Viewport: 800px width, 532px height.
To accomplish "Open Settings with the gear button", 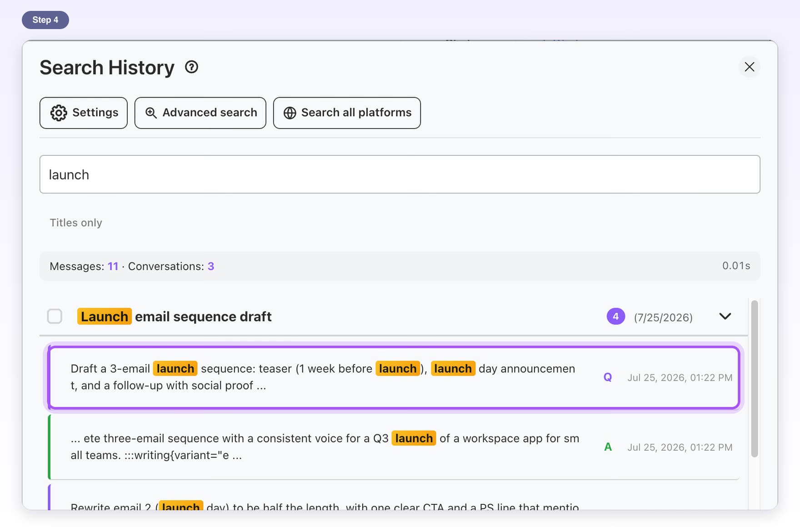I will click(84, 113).
